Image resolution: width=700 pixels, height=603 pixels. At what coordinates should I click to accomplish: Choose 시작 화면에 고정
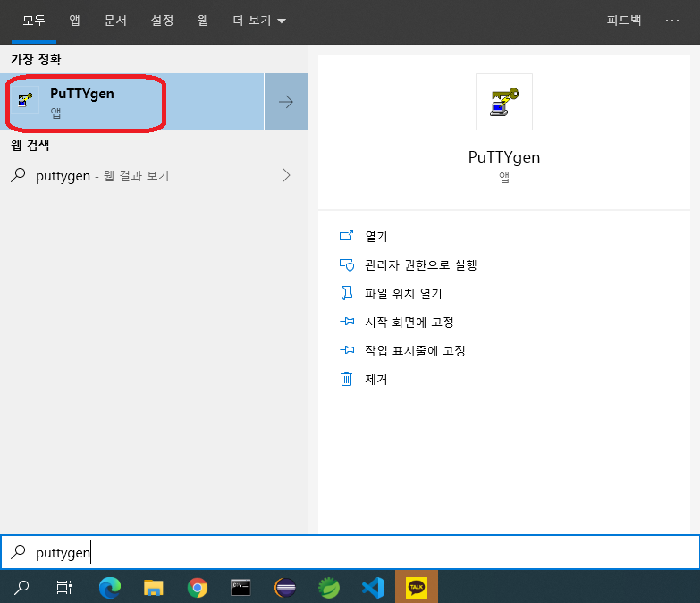pyautogui.click(x=409, y=322)
